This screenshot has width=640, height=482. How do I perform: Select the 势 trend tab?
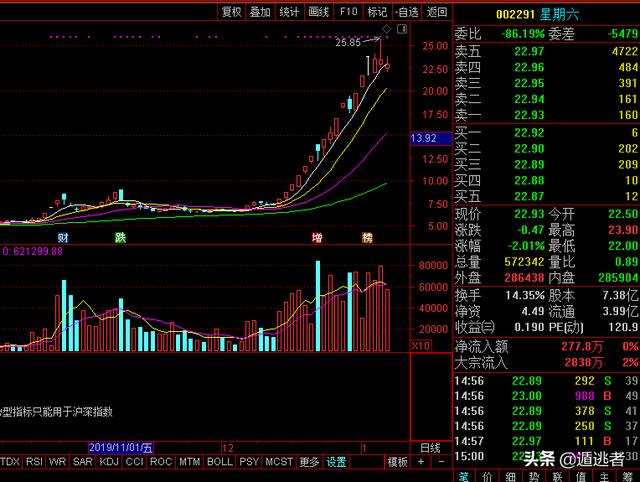(534, 477)
